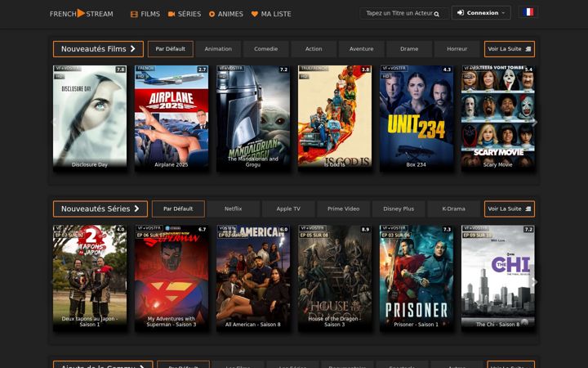588x368 pixels.
Task: Open the Airplane 2025 movie poster
Action: point(171,118)
